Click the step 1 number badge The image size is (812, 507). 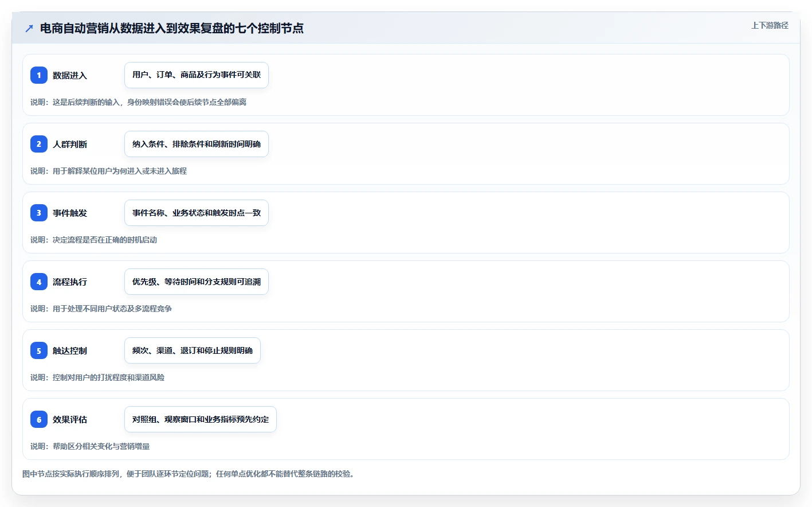tap(39, 75)
